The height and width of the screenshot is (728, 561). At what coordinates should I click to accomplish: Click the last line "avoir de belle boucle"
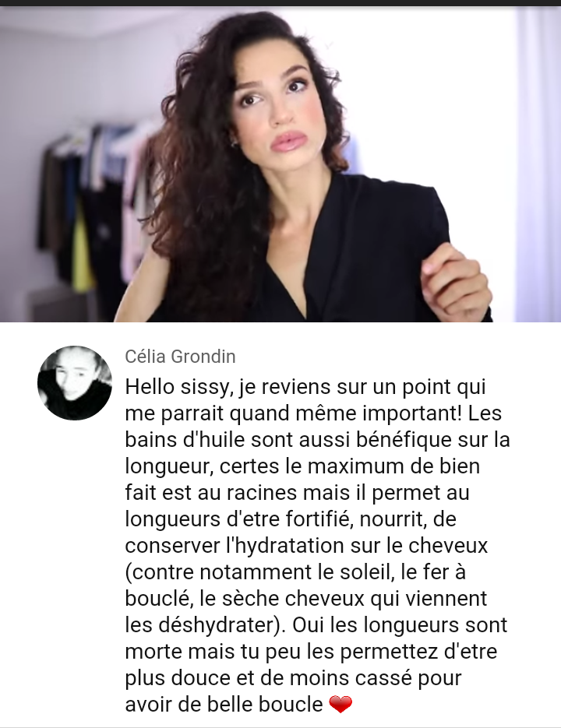(x=224, y=705)
